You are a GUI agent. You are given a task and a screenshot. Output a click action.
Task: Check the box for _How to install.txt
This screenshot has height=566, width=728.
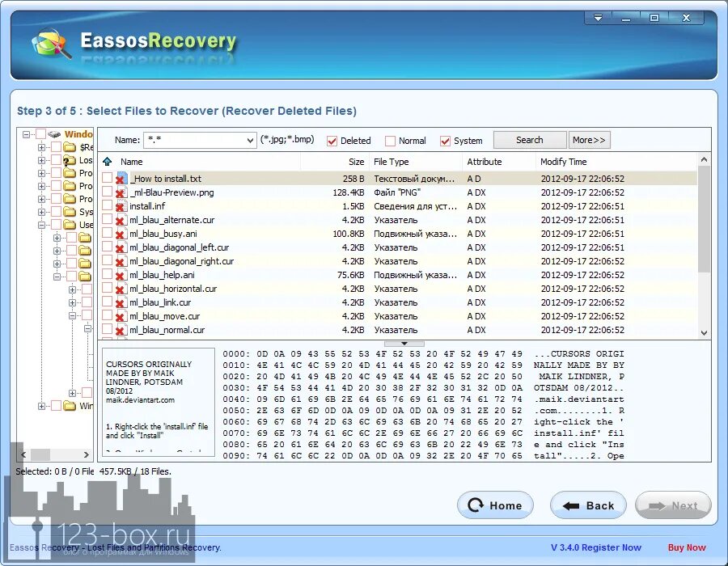tap(108, 178)
